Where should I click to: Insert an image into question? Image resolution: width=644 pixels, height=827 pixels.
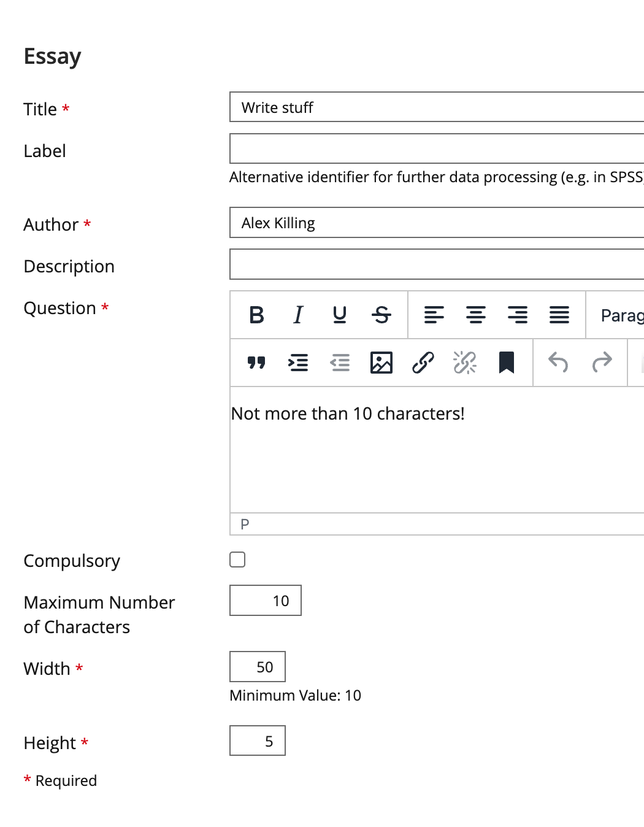click(x=381, y=363)
